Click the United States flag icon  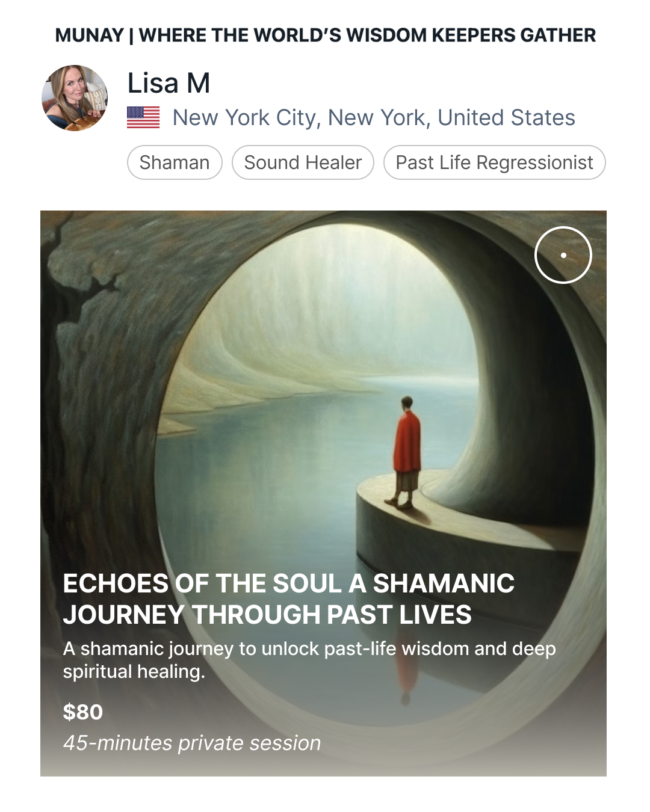coord(143,117)
